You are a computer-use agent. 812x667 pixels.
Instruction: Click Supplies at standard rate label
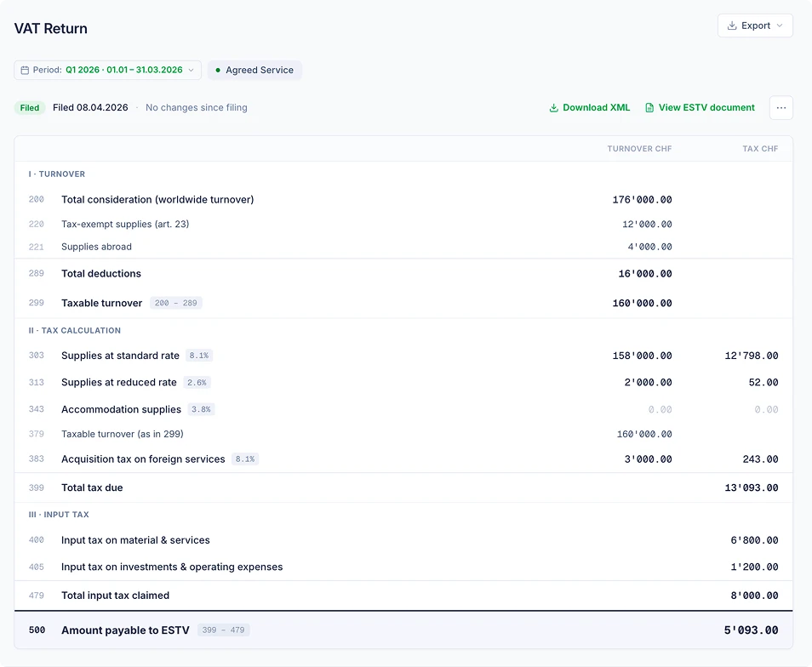pos(120,356)
